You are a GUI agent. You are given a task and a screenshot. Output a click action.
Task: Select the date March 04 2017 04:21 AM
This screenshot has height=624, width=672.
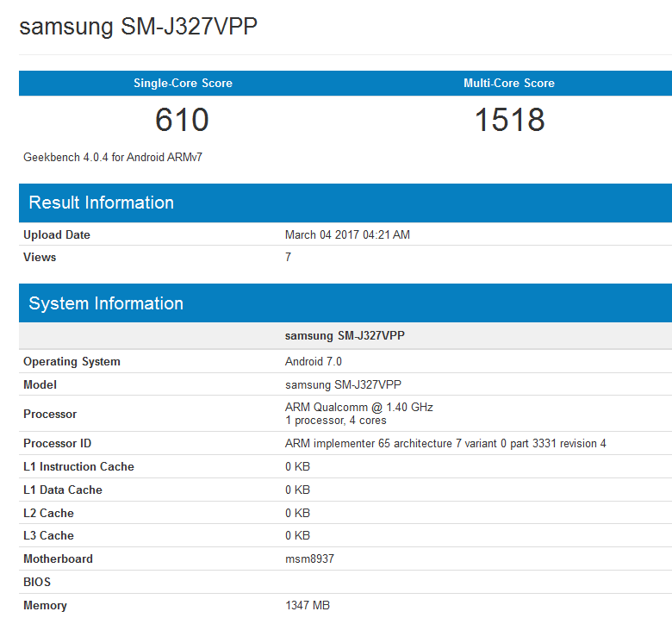coord(347,235)
